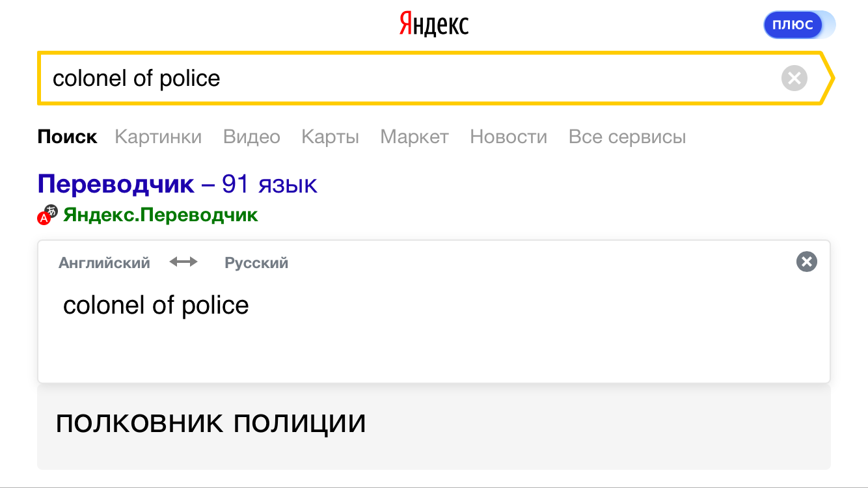Clear the search query with the X icon

click(x=794, y=79)
